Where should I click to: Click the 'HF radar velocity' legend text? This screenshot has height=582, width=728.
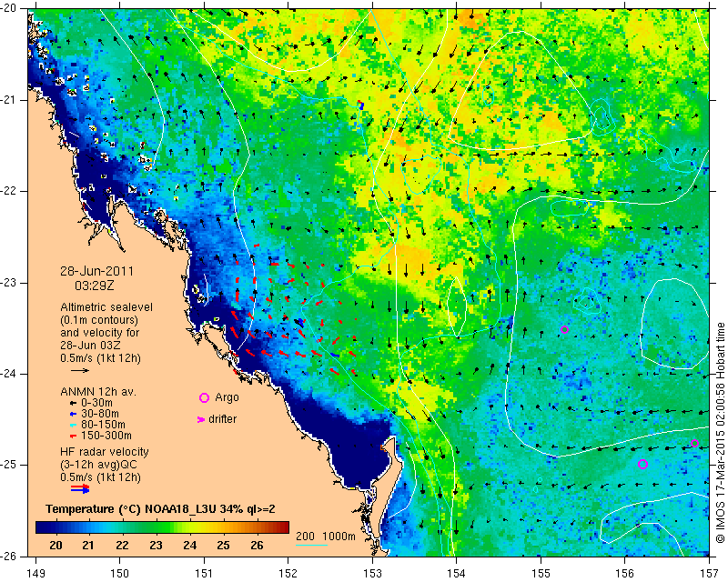[105, 452]
